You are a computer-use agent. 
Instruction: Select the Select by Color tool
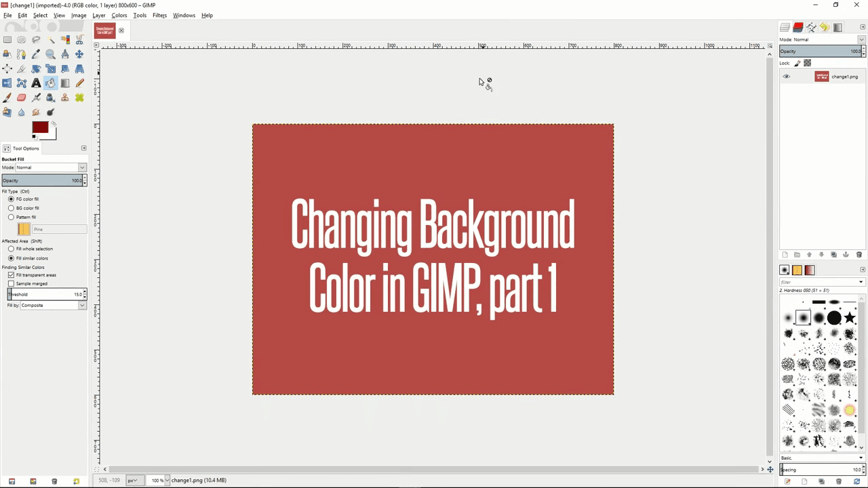65,39
